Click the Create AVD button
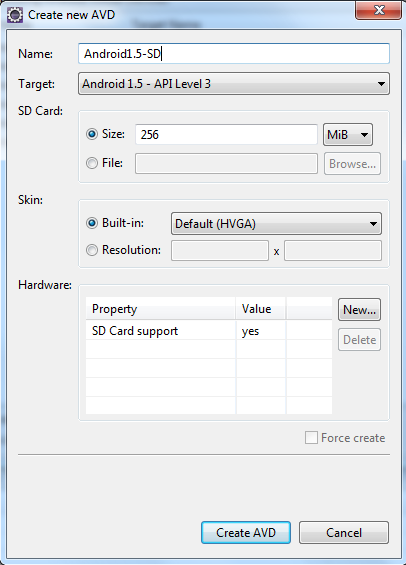 coord(246,533)
